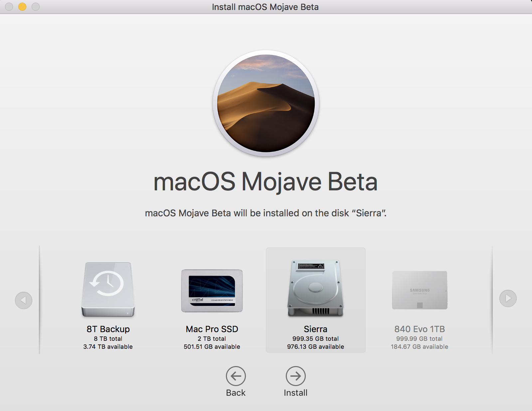Click "2 TB total" text

pyautogui.click(x=212, y=339)
